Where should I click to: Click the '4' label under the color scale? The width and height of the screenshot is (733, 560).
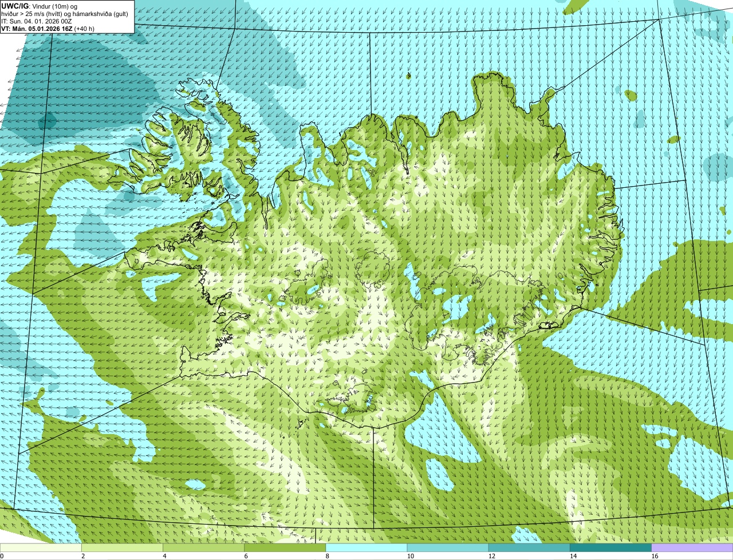pyautogui.click(x=165, y=556)
